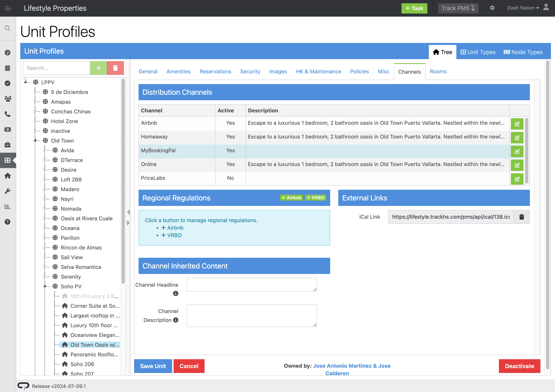Open the Node Types view tab

click(x=523, y=52)
